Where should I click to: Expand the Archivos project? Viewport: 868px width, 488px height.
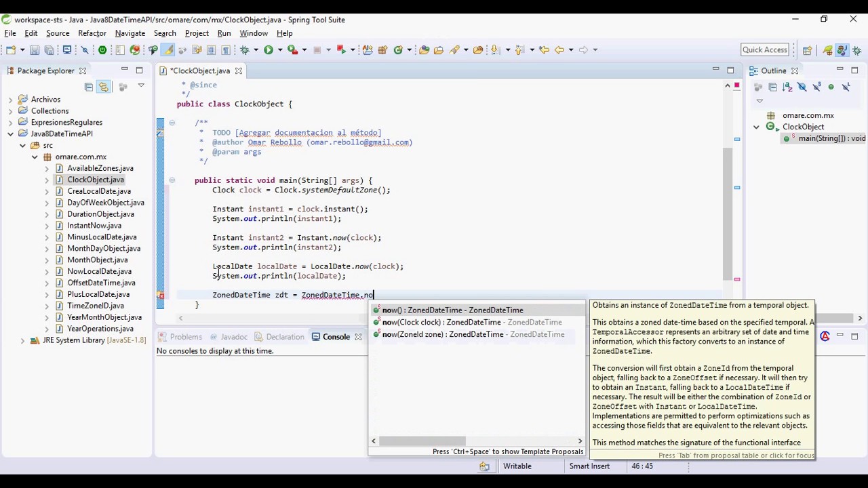pyautogui.click(x=10, y=100)
